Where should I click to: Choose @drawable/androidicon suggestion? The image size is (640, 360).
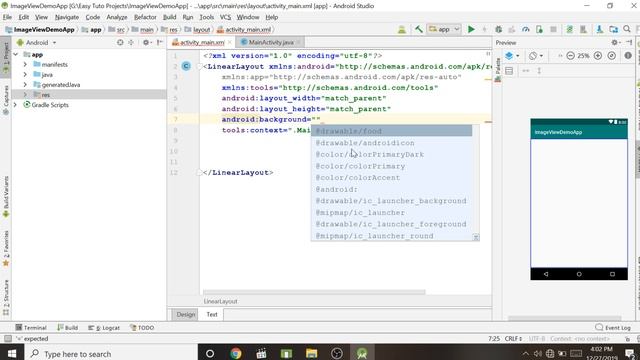click(x=391, y=143)
